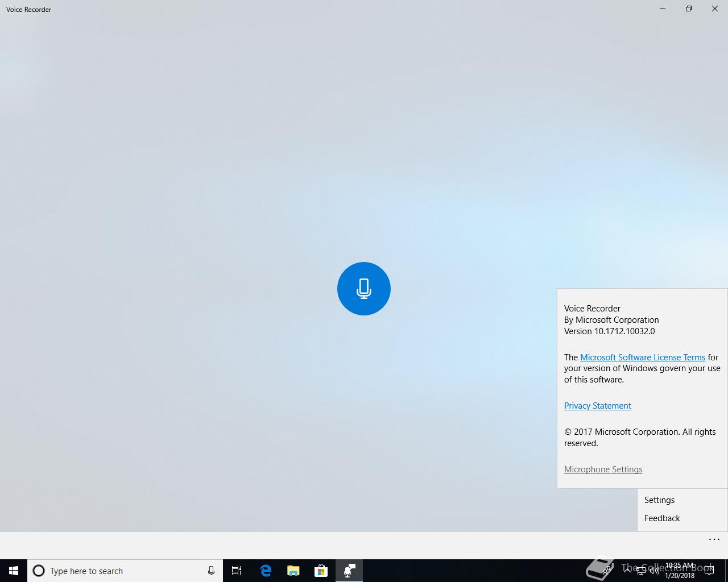Minimize the Voice Recorder window

click(663, 9)
